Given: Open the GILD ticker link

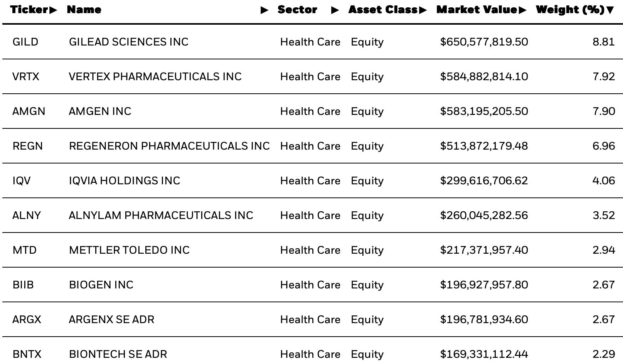Looking at the screenshot, I should coord(25,42).
